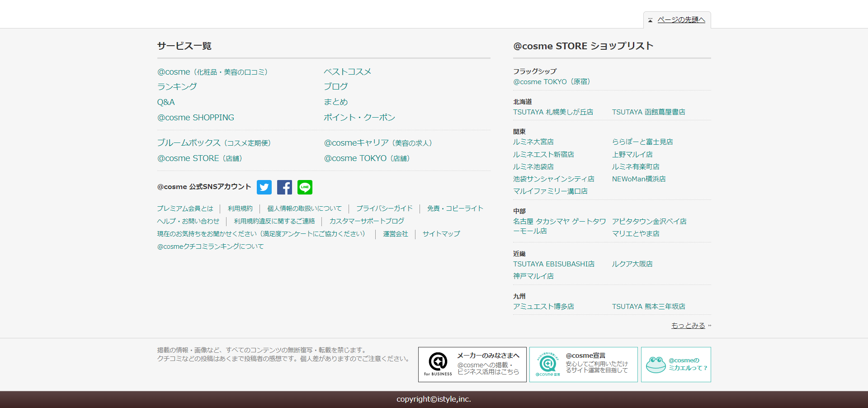Image resolution: width=868 pixels, height=408 pixels.
Task: Open @cosme STORE (店舗) link
Action: pyautogui.click(x=200, y=158)
